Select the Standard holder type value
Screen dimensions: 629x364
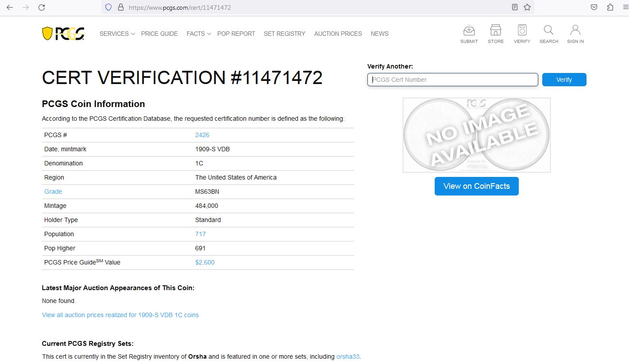208,220
